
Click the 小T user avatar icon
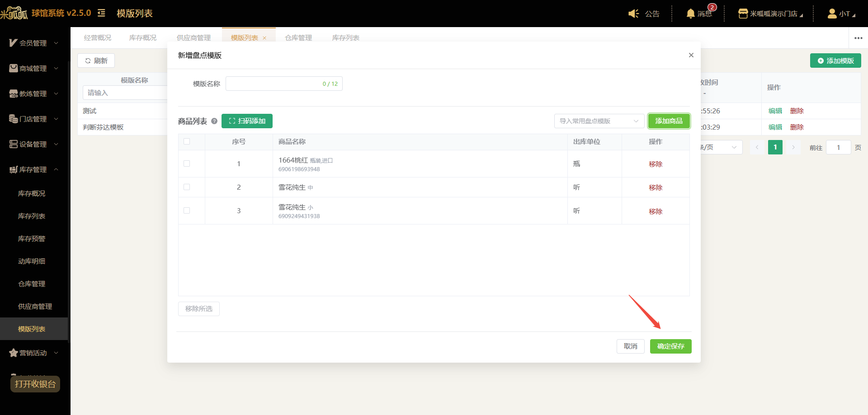832,14
